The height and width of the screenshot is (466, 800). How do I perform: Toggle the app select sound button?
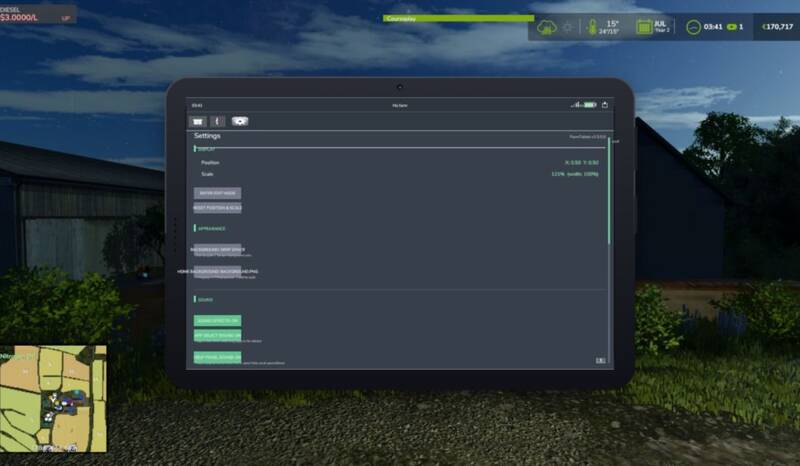pyautogui.click(x=217, y=336)
